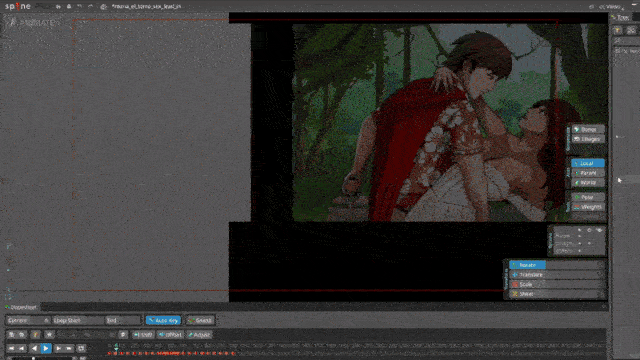Choose the World axes option
640x360 pixels.
(x=588, y=182)
